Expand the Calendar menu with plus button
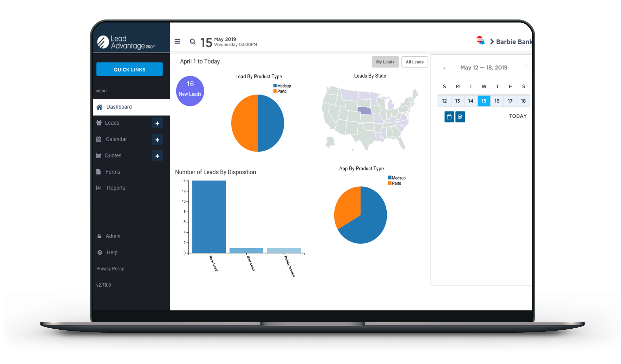Screen dimensions: 621x364 [157, 139]
